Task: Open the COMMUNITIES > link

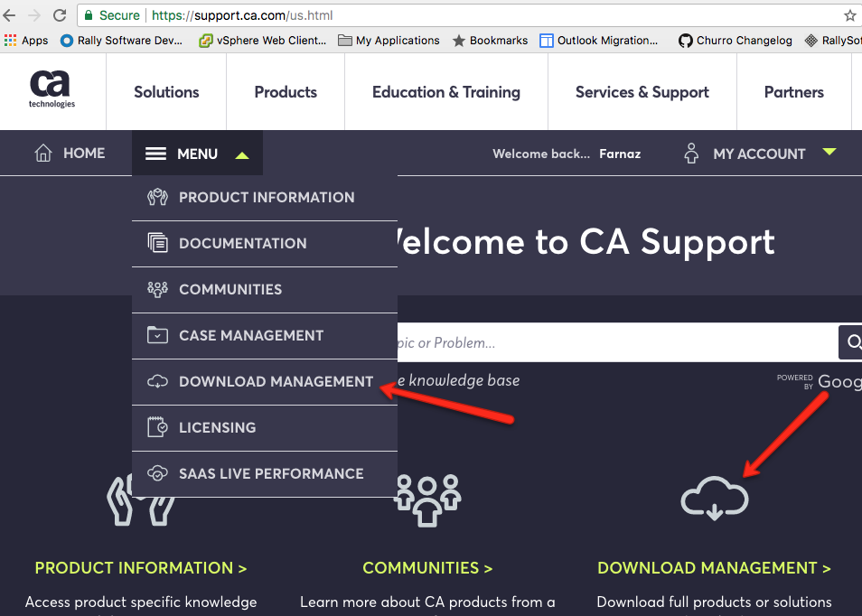Action: 427,567
